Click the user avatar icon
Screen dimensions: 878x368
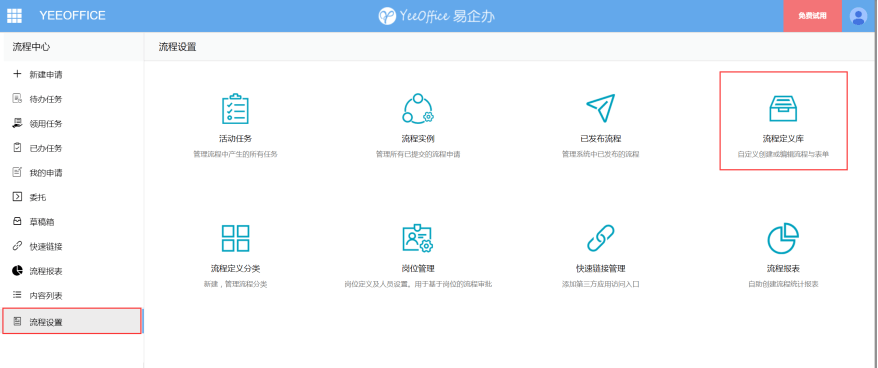tap(858, 16)
